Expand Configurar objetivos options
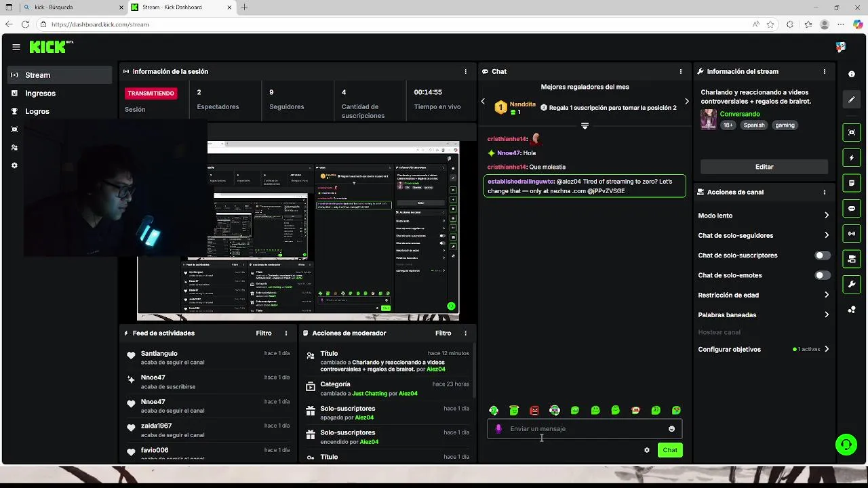 [x=764, y=349]
